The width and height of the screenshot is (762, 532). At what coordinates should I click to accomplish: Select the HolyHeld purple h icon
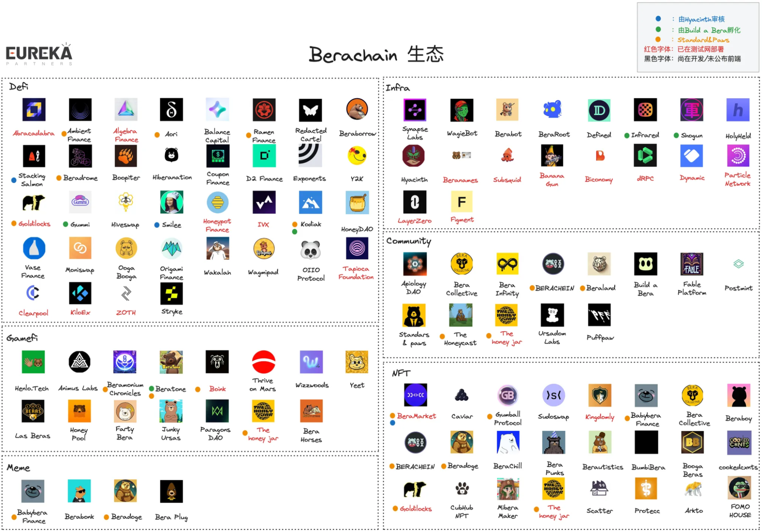(738, 110)
